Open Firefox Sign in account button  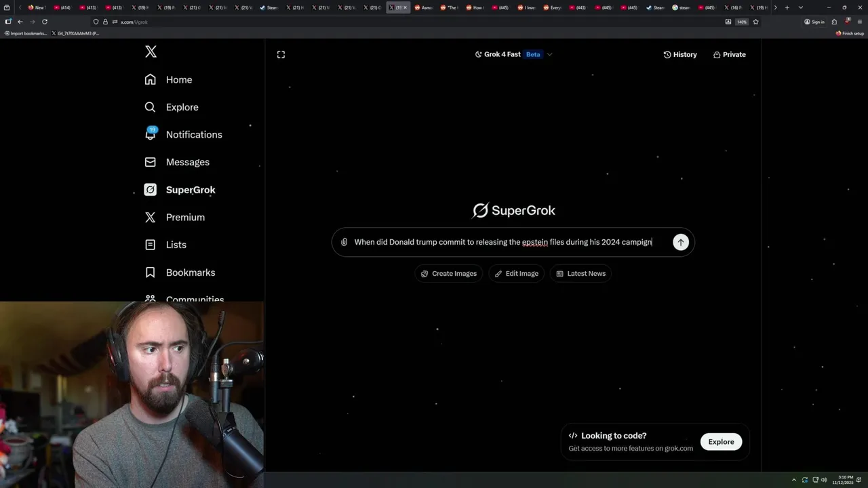(814, 22)
